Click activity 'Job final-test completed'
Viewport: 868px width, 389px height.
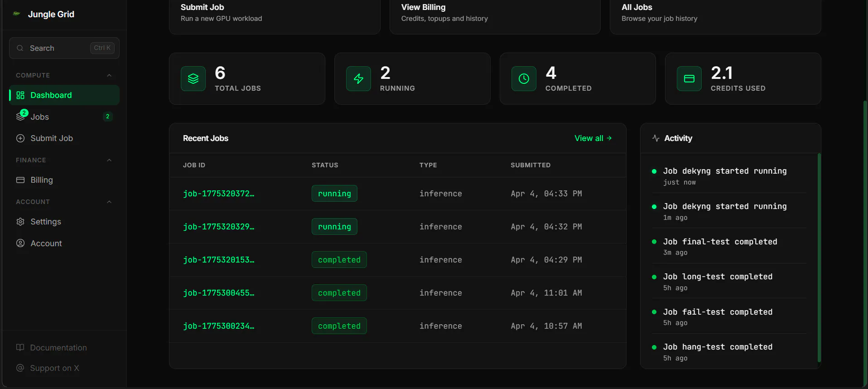point(729,247)
